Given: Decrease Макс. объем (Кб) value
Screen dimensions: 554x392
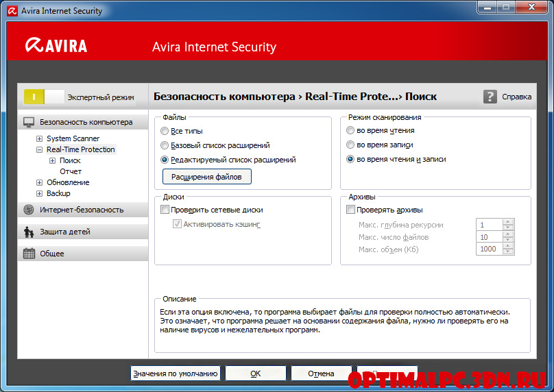Looking at the screenshot, I should pos(508,252).
